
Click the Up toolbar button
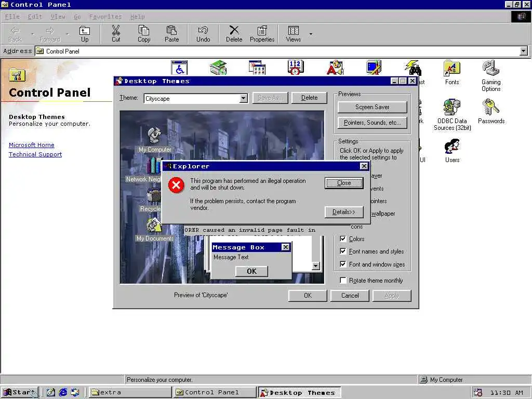(x=85, y=34)
